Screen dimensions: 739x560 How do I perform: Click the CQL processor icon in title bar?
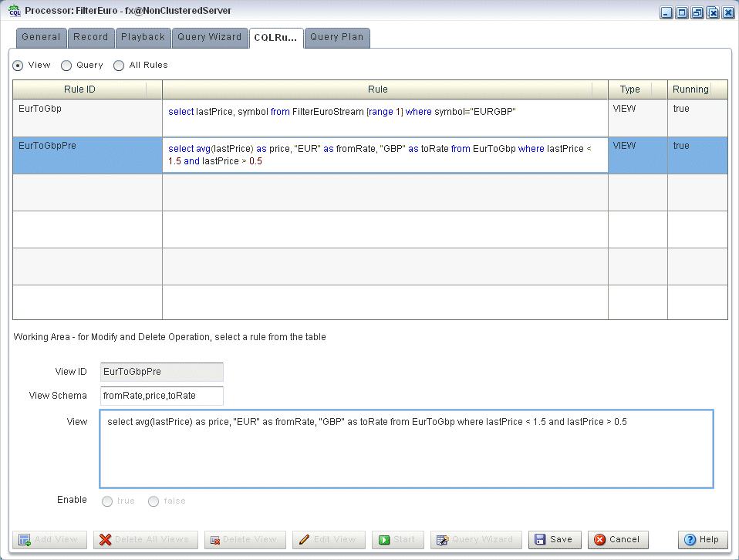(x=14, y=10)
